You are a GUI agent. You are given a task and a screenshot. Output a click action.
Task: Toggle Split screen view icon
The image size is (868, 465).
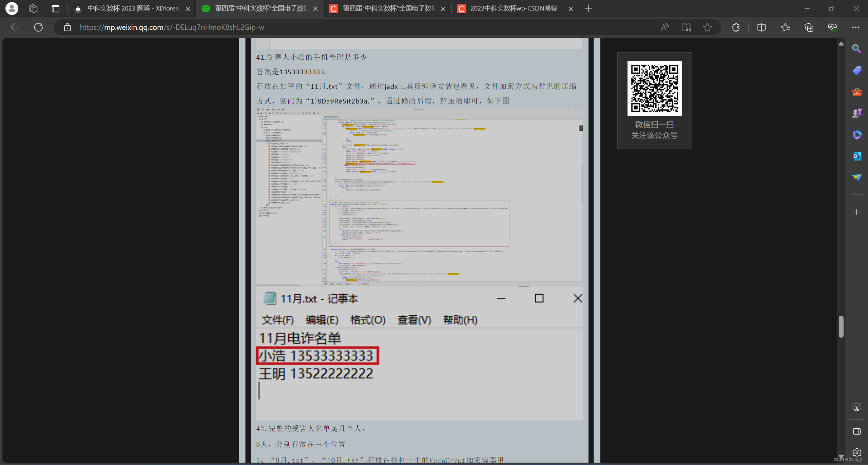click(761, 27)
